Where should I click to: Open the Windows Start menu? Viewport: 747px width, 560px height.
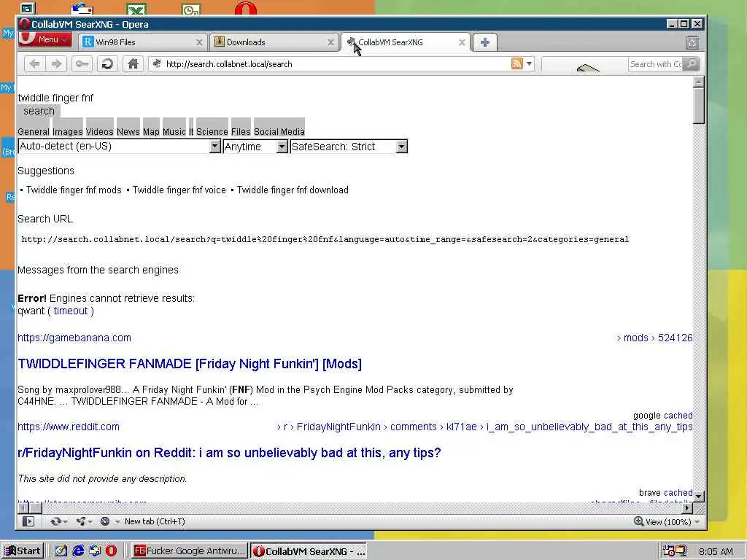tap(23, 551)
